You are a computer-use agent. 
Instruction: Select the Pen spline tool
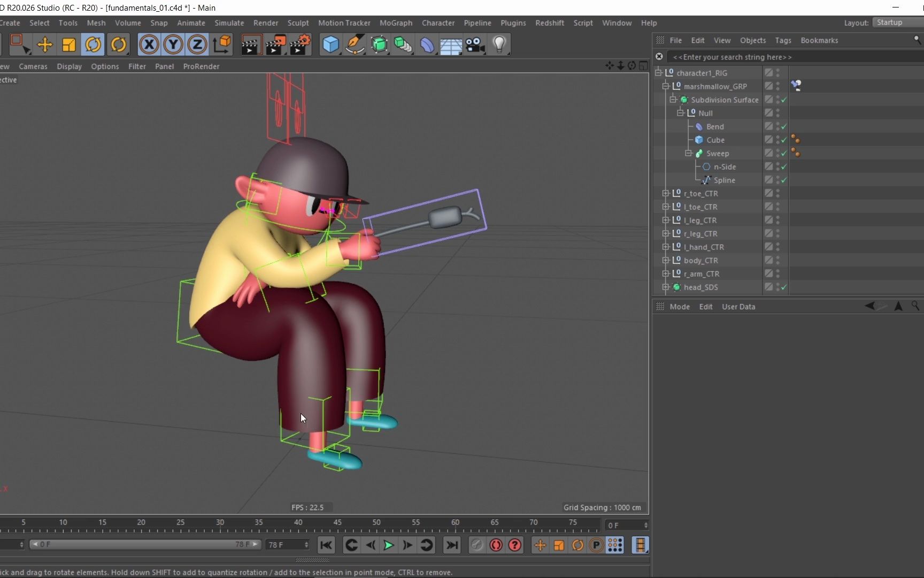(355, 44)
